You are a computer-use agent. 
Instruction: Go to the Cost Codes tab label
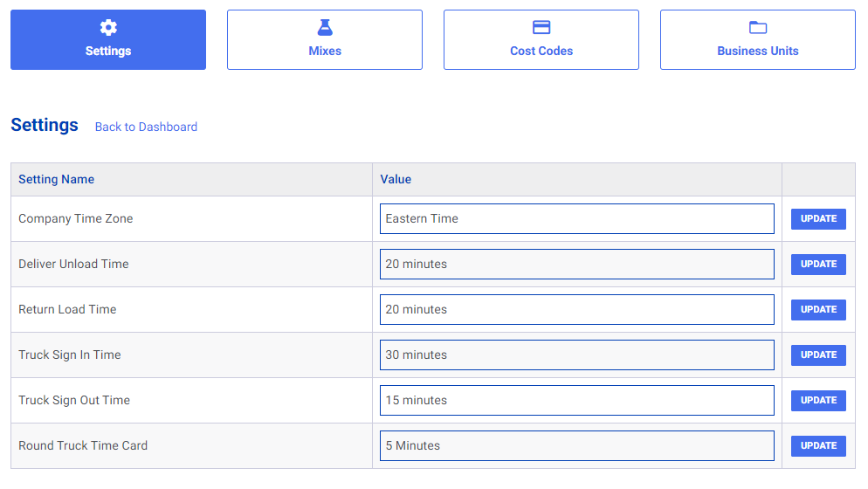pos(541,51)
